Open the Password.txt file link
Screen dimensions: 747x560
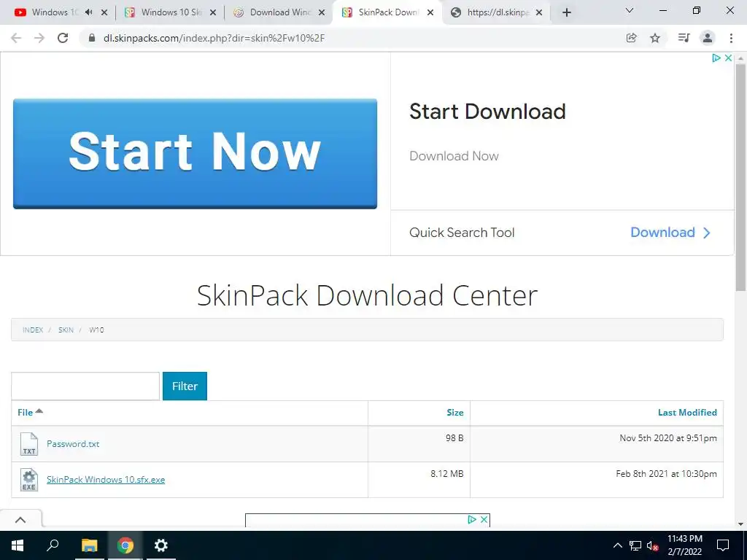click(73, 444)
